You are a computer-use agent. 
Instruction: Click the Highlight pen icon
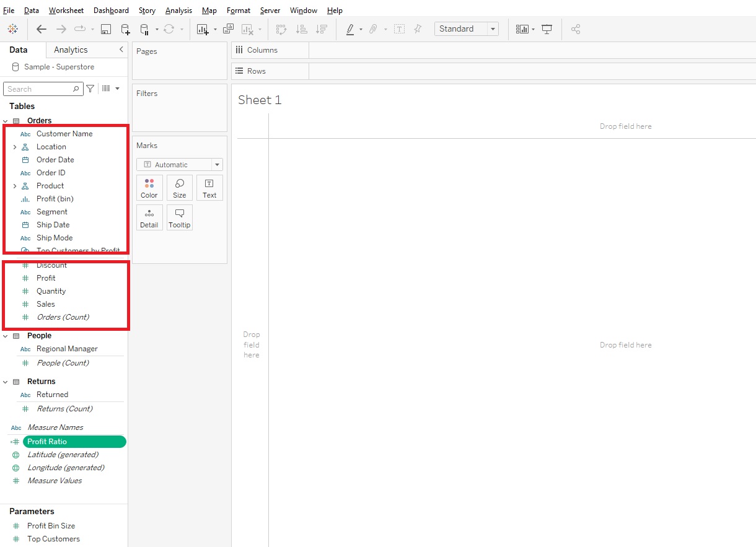click(x=350, y=29)
